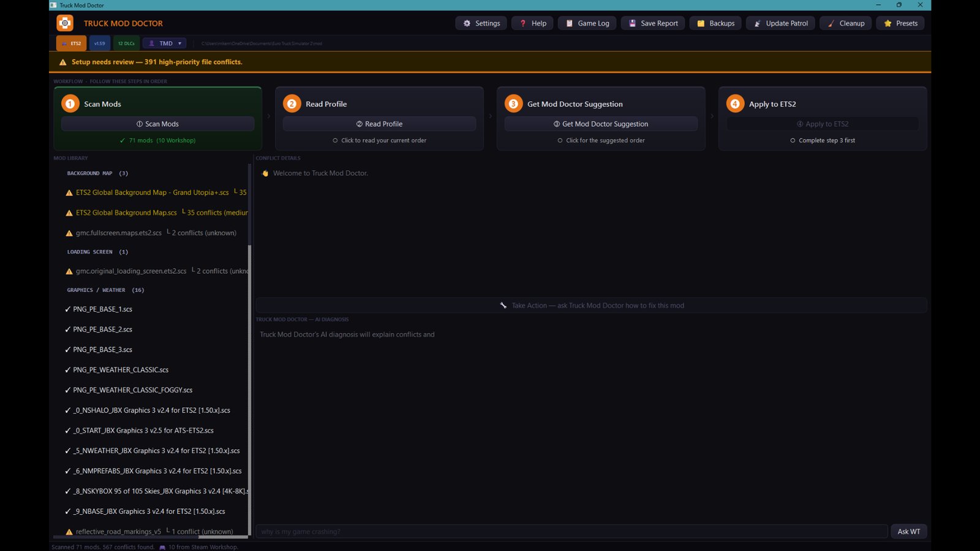Screen dimensions: 980x551
Task: Click the Ask WT button
Action: (x=908, y=531)
